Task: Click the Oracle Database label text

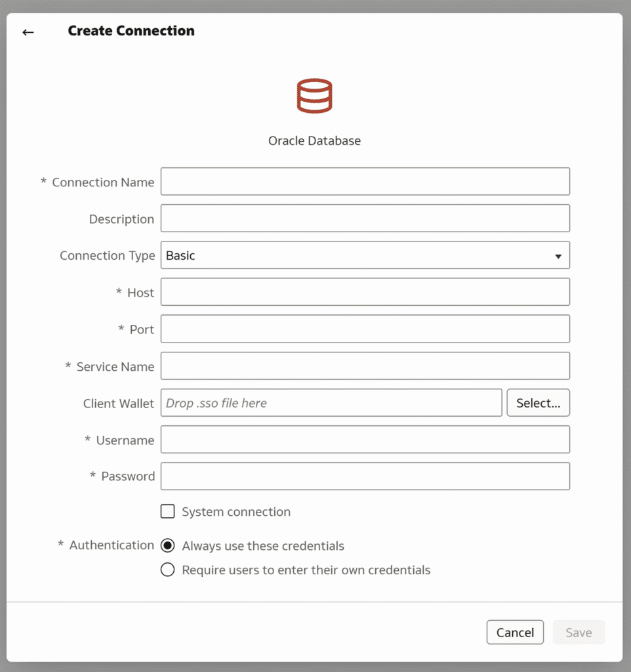Action: click(314, 141)
